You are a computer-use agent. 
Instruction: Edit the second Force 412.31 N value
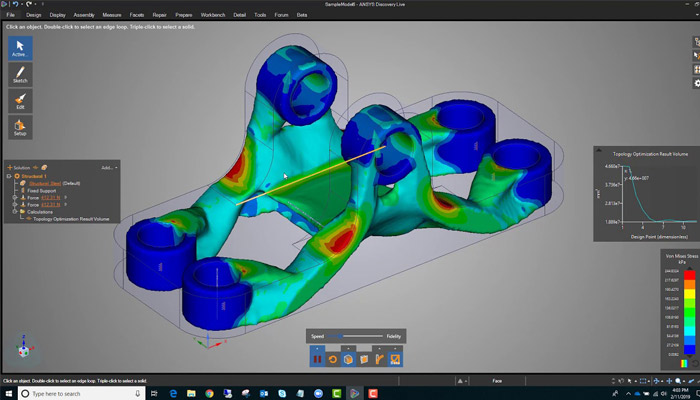51,205
